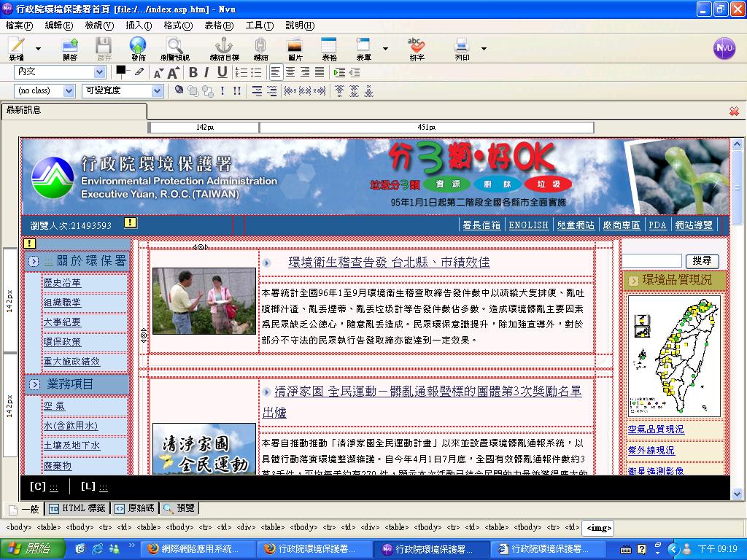Toggle bold formatting

tap(193, 72)
